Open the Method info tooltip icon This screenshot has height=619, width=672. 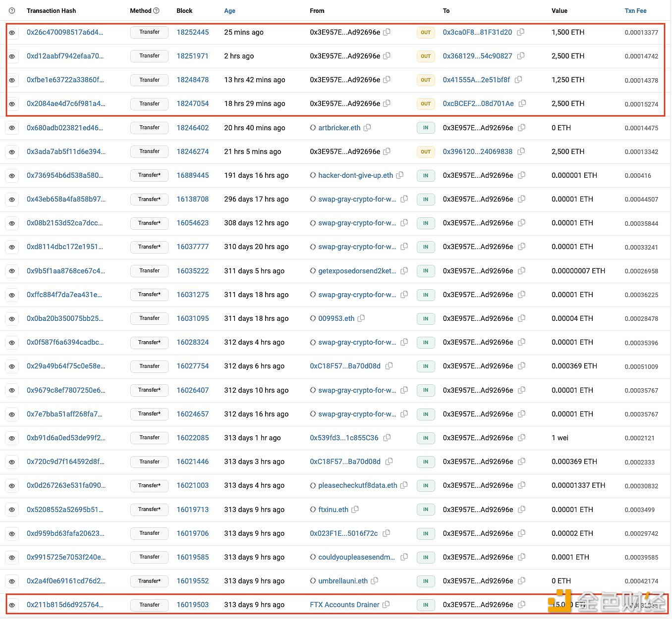tap(157, 10)
